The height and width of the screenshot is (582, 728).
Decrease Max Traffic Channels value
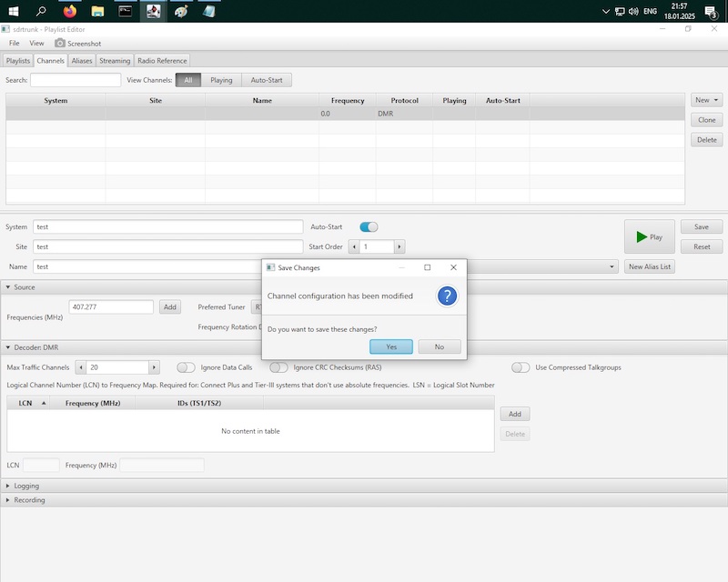pos(81,367)
